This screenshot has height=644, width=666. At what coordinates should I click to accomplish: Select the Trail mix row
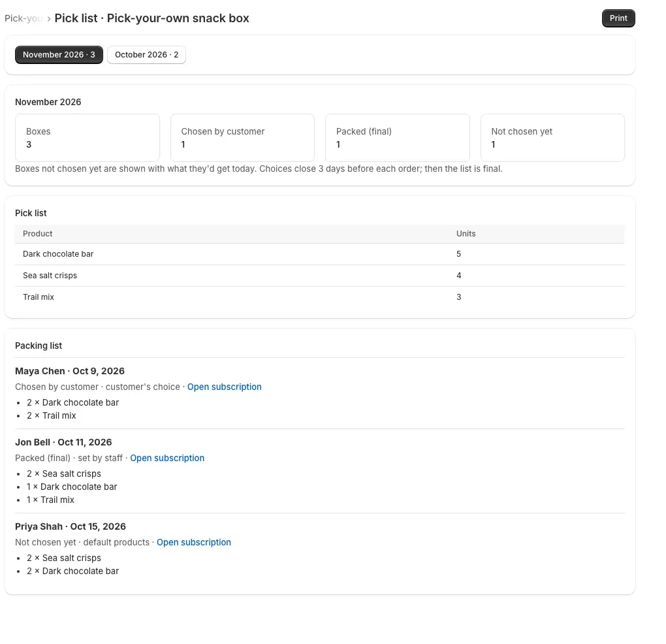[320, 297]
